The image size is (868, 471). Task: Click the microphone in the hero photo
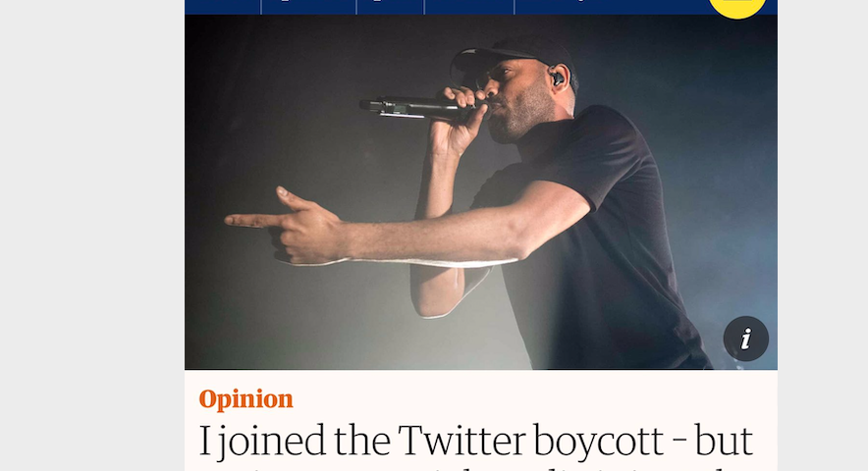pos(412,106)
